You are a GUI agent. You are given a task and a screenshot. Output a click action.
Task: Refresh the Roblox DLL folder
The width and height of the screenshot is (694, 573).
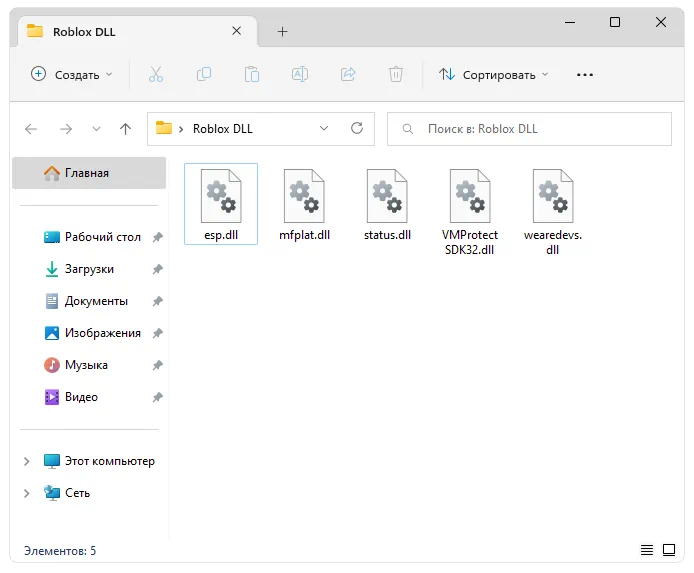357,128
